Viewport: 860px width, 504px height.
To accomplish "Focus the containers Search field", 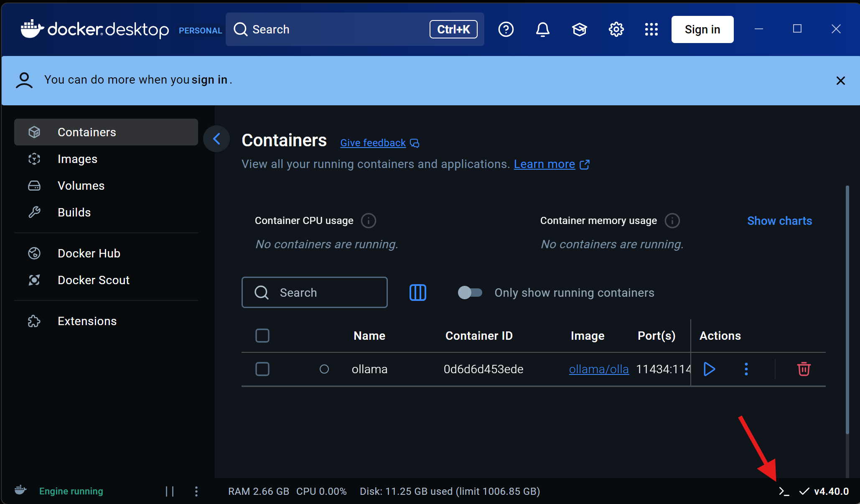I will 314,293.
